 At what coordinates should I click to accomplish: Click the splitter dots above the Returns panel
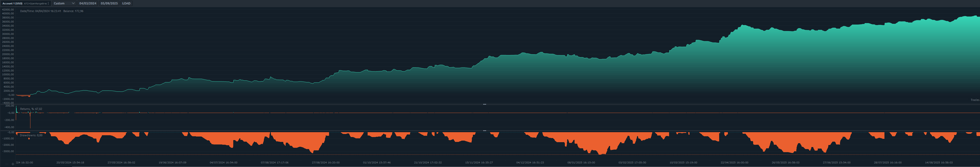click(x=484, y=104)
